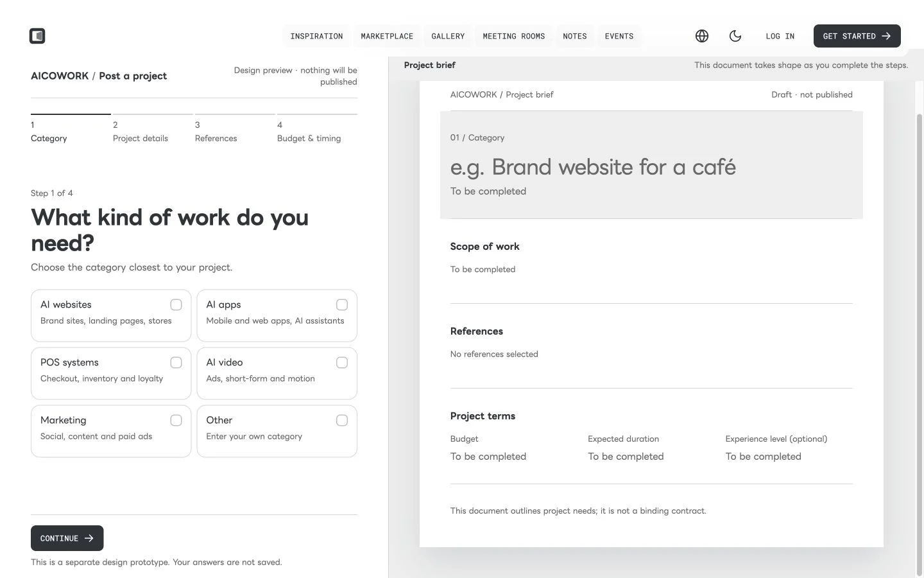Check the AI websites checkbox
This screenshot has width=924, height=578.
click(176, 304)
